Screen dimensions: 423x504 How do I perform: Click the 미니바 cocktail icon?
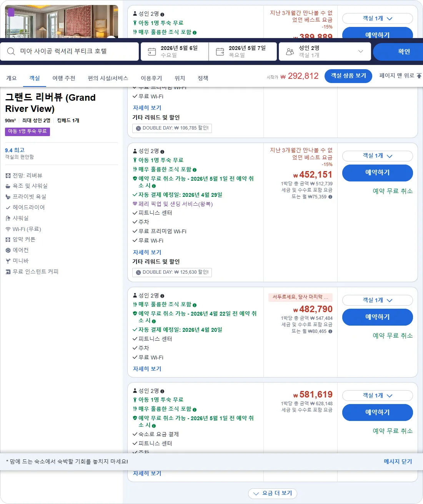8,261
